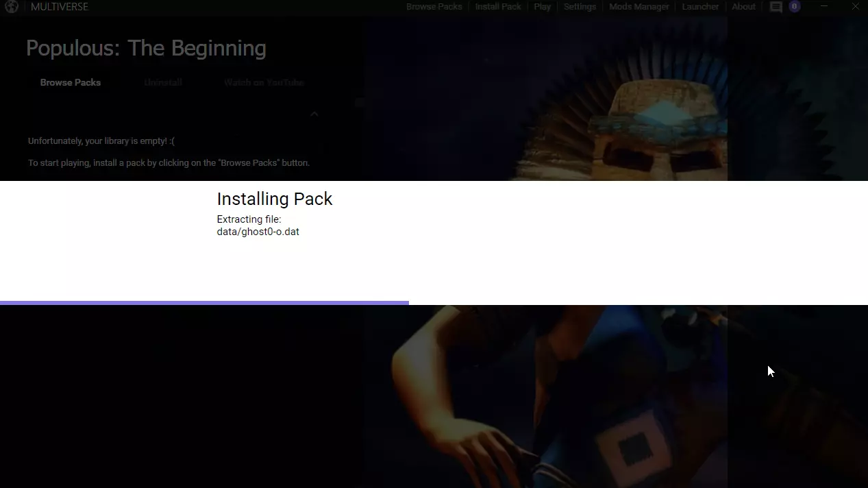Click the MULTIVERSE title text

tap(60, 7)
